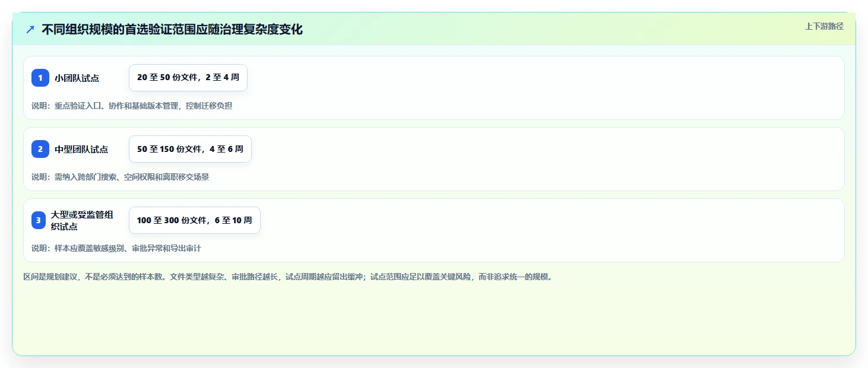Select the 上下游路径 label in the header
This screenshot has width=868, height=368.
pos(824,26)
